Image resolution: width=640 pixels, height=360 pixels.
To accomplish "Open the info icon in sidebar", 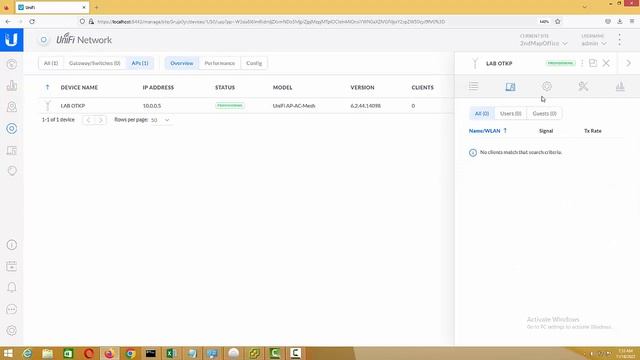I will [12, 245].
